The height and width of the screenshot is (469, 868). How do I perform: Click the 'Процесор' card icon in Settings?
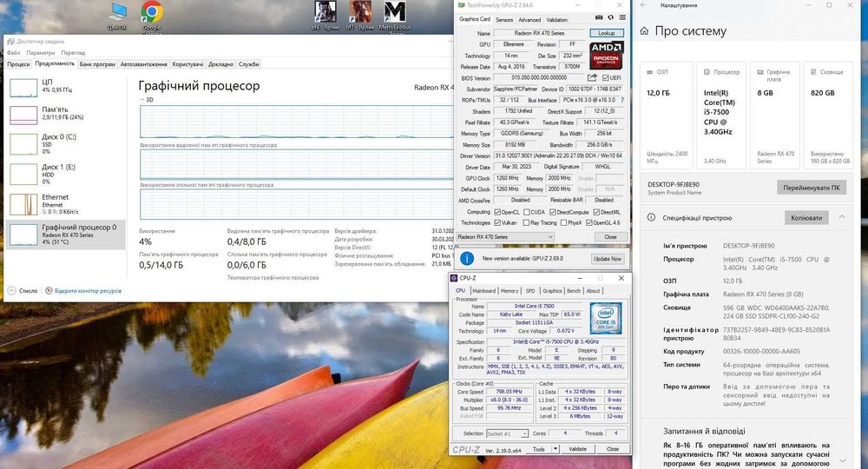tap(707, 72)
